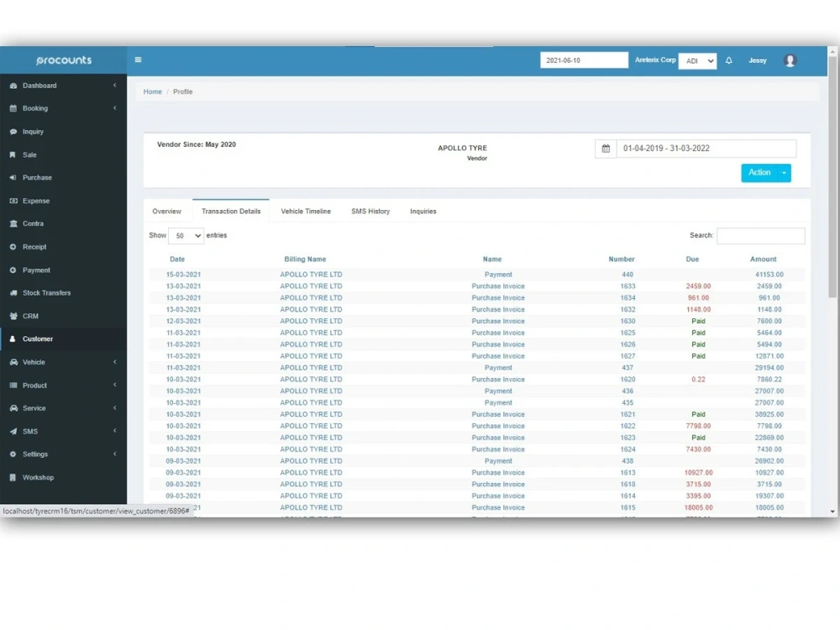Image resolution: width=840 pixels, height=630 pixels.
Task: Click the Service car icon in sidebar
Action: tap(13, 408)
